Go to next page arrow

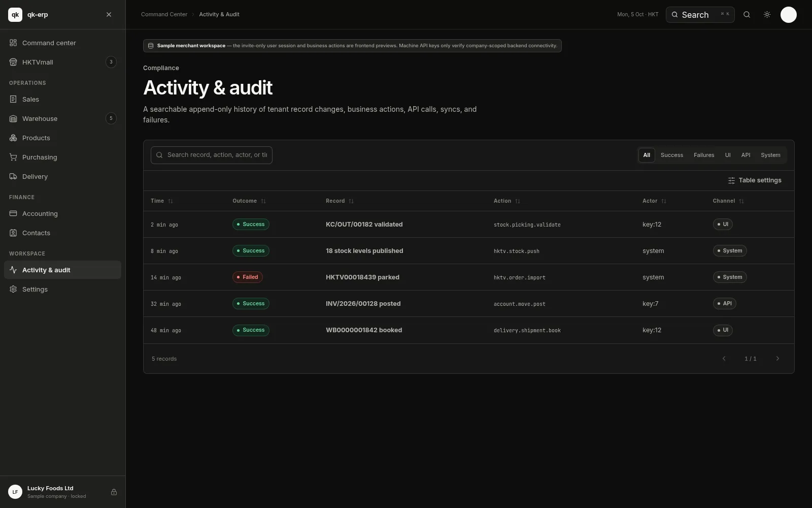777,359
